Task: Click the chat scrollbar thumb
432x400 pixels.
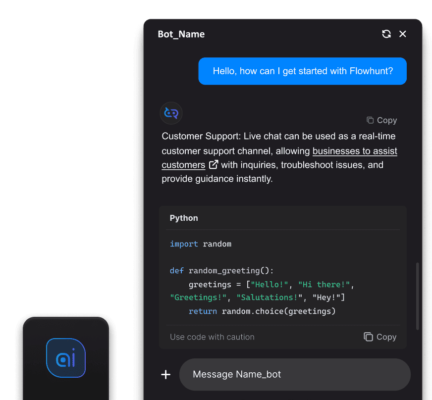Action: pos(417,296)
